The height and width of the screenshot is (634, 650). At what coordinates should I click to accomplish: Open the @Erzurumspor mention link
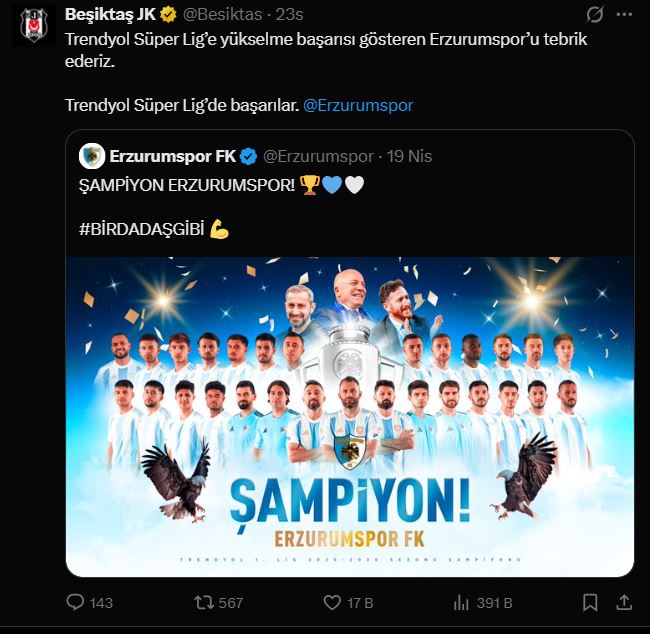click(x=357, y=105)
